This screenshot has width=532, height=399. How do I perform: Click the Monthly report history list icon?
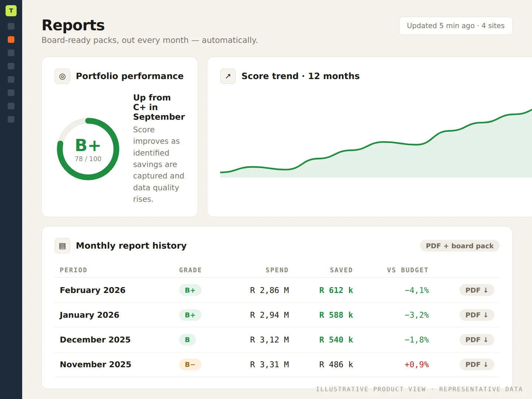click(x=62, y=246)
